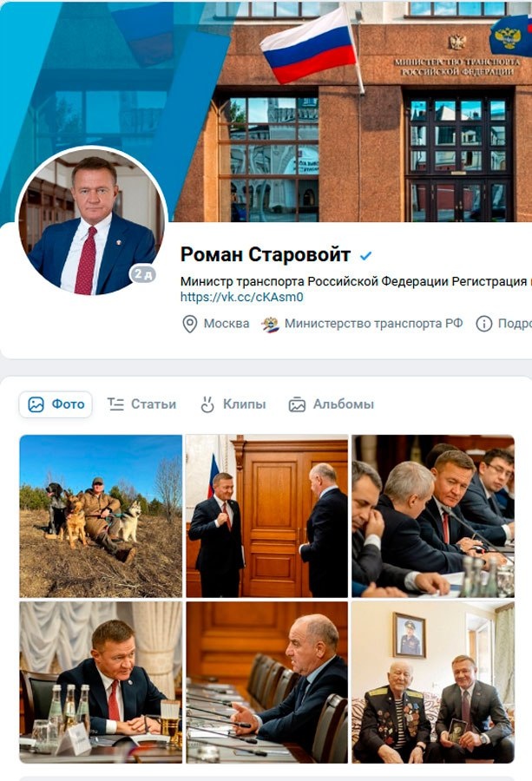Click the Ministry of Transport emblem icon
Image resolution: width=532 pixels, height=781 pixels.
[271, 325]
